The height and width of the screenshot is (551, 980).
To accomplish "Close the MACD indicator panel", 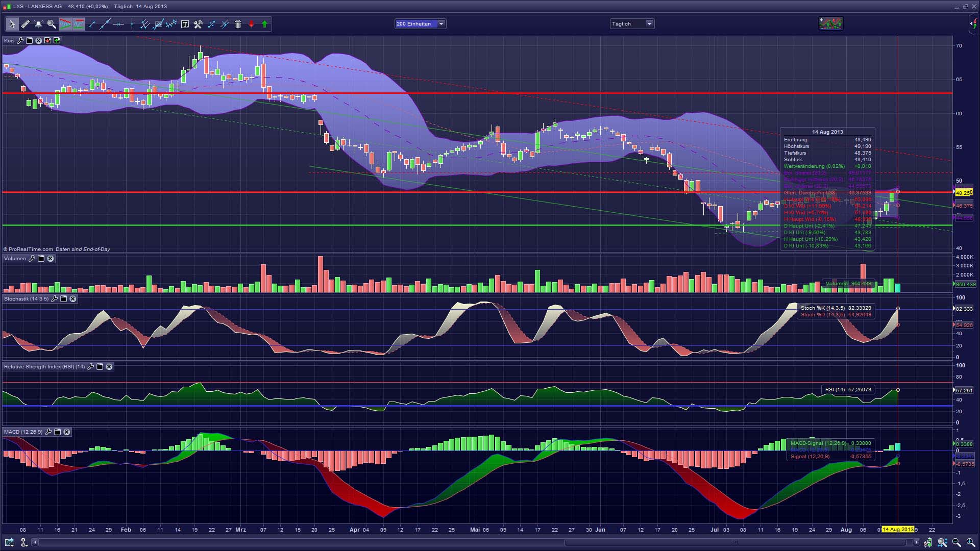I will (67, 432).
